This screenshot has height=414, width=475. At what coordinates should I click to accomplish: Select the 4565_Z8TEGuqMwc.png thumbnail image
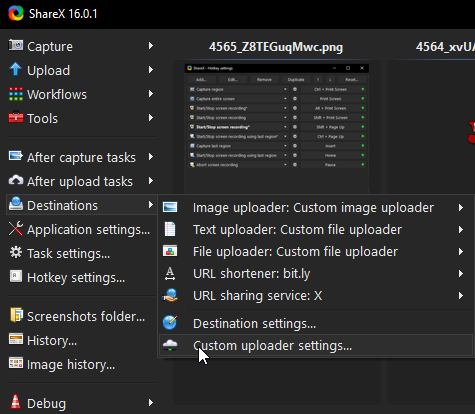click(x=277, y=128)
